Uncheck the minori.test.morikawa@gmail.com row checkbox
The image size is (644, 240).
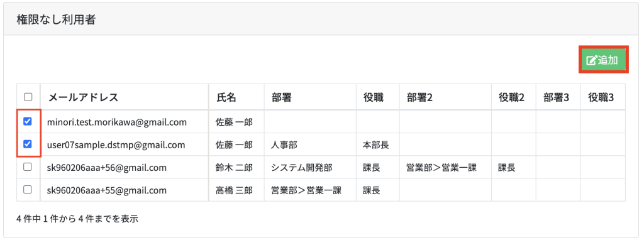click(x=28, y=121)
